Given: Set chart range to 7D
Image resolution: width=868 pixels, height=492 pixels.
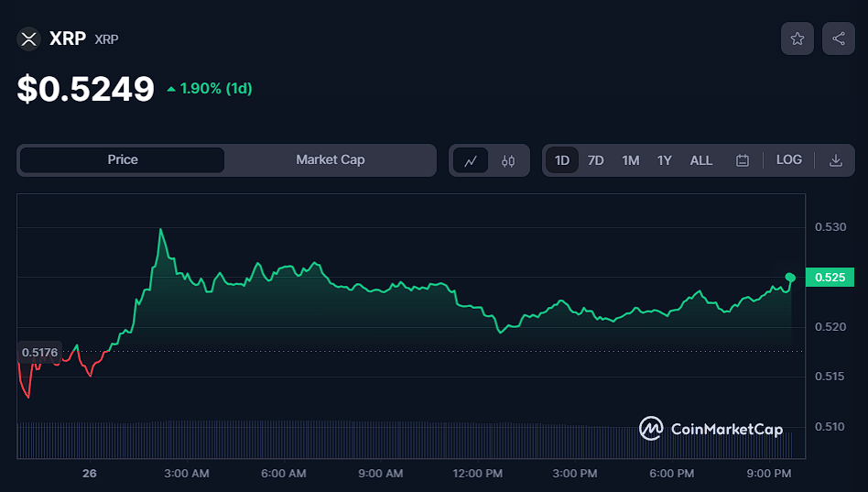Looking at the screenshot, I should [595, 160].
